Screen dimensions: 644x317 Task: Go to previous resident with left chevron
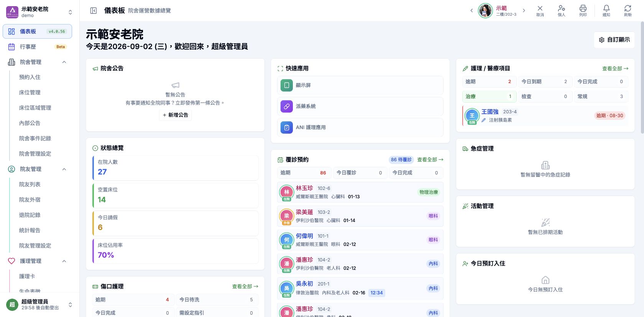pos(472,11)
